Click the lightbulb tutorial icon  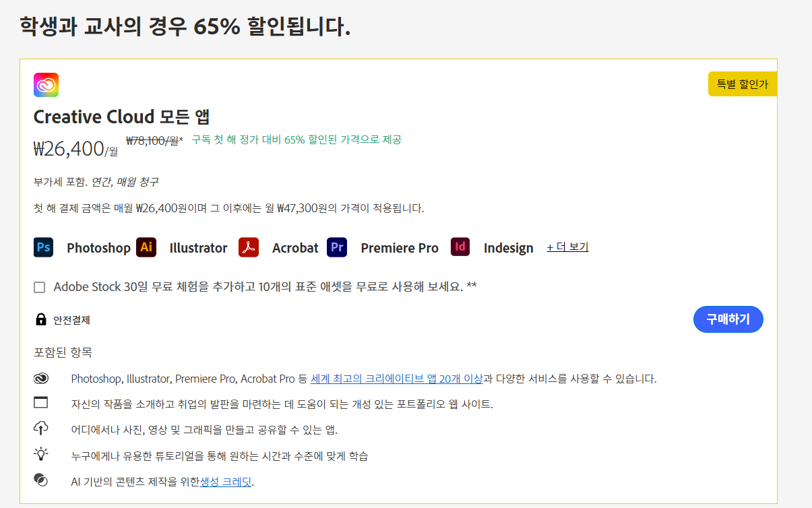point(41,454)
